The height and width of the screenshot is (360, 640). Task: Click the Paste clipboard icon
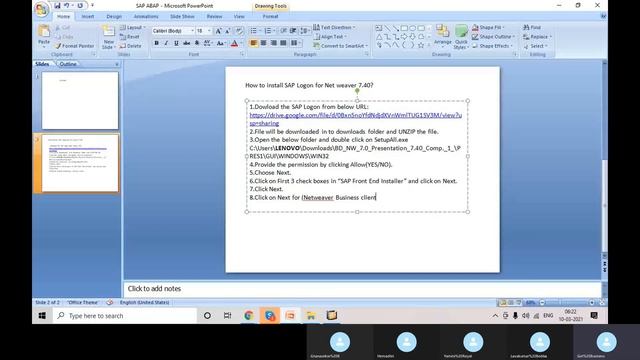tap(44, 32)
